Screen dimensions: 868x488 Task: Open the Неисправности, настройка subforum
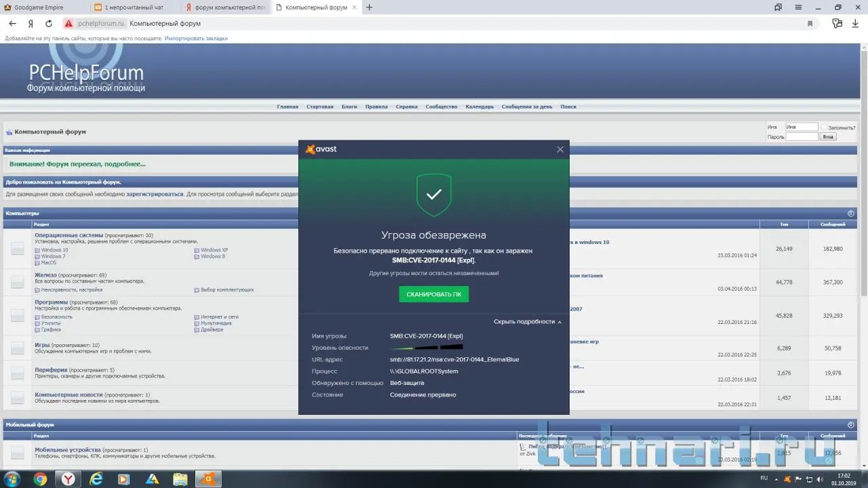(72, 289)
